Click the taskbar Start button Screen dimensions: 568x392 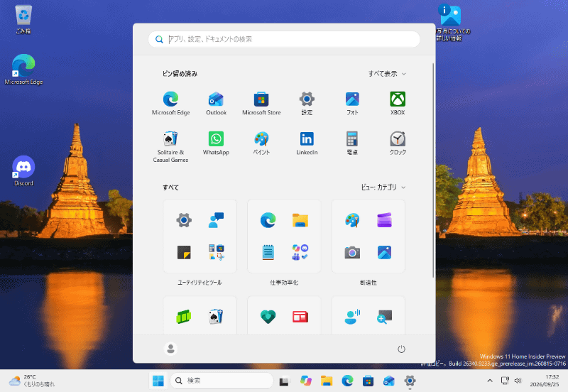click(x=158, y=381)
